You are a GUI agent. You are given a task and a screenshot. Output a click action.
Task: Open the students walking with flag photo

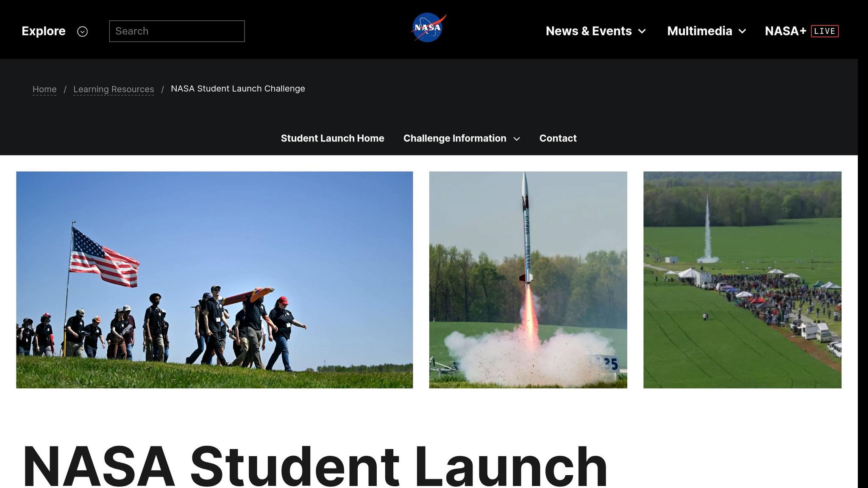pos(214,280)
